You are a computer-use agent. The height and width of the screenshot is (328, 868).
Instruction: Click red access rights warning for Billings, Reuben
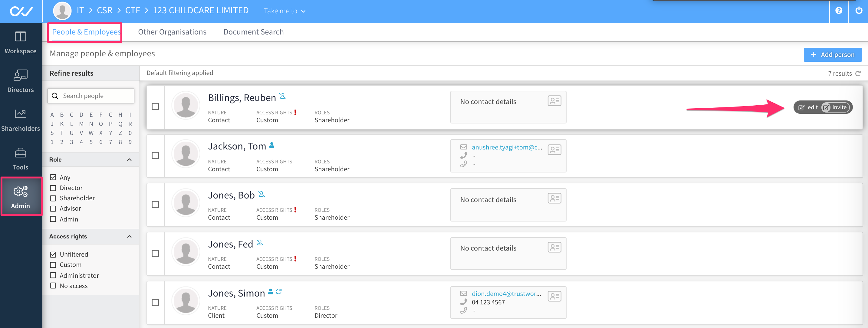click(x=295, y=113)
